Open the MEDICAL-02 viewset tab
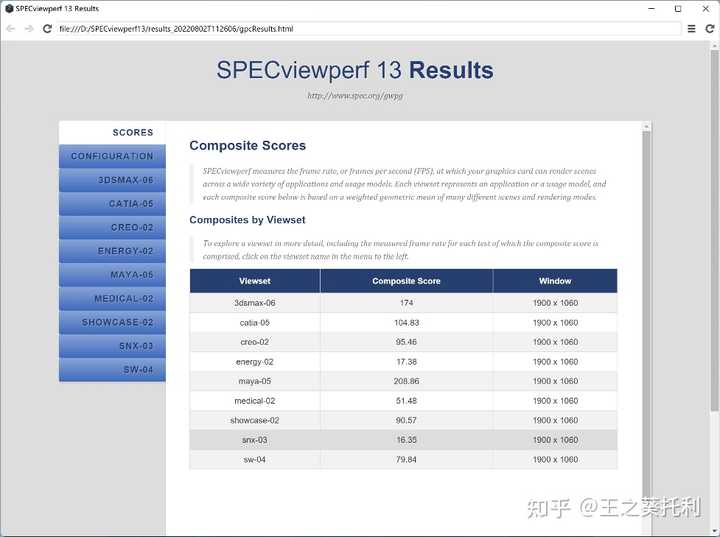This screenshot has height=537, width=720. point(112,299)
